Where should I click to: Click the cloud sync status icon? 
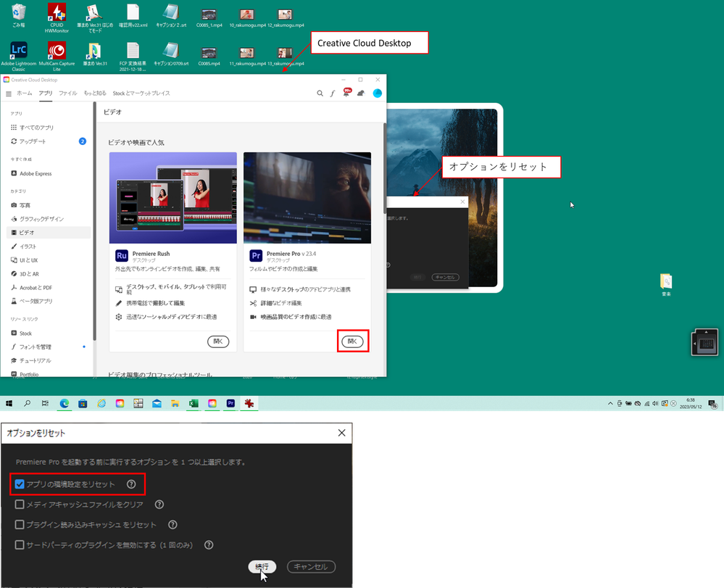pyautogui.click(x=360, y=93)
